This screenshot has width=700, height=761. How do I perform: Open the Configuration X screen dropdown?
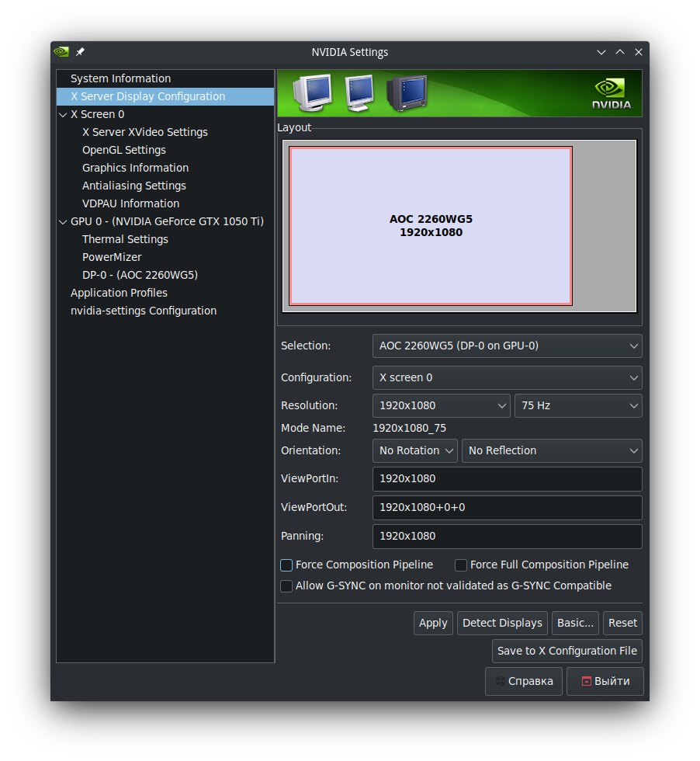tap(507, 377)
